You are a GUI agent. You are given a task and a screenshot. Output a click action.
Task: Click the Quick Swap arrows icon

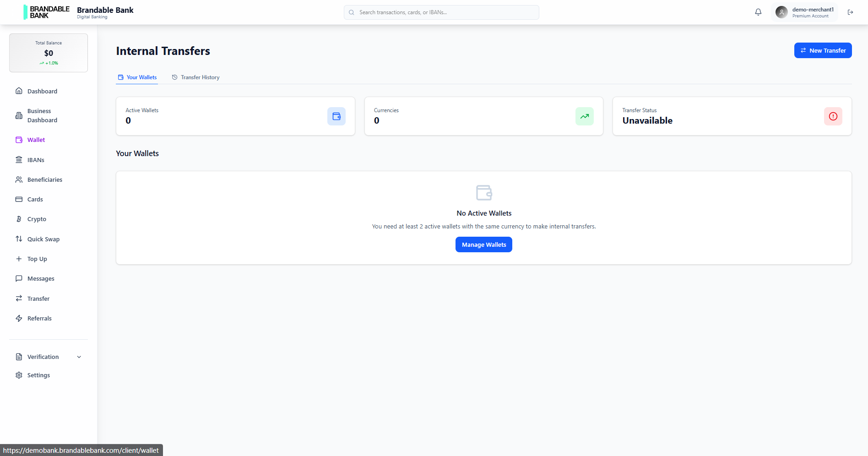tap(19, 239)
